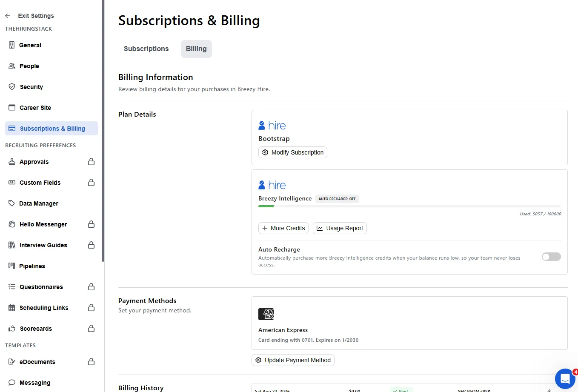Screen dimensions: 578x392
Task: Open the Usage Report
Action: (x=340, y=228)
